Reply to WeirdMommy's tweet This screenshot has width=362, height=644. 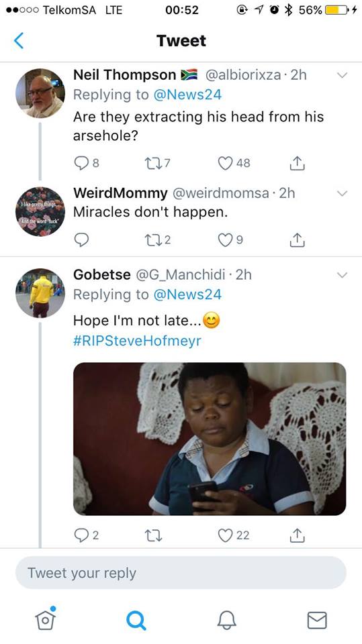[81, 239]
